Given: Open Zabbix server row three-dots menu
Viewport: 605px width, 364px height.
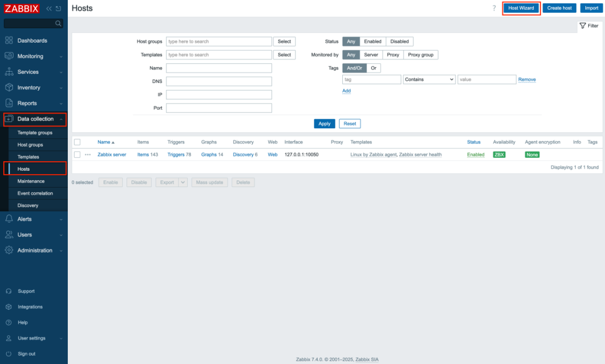Looking at the screenshot, I should [87, 155].
